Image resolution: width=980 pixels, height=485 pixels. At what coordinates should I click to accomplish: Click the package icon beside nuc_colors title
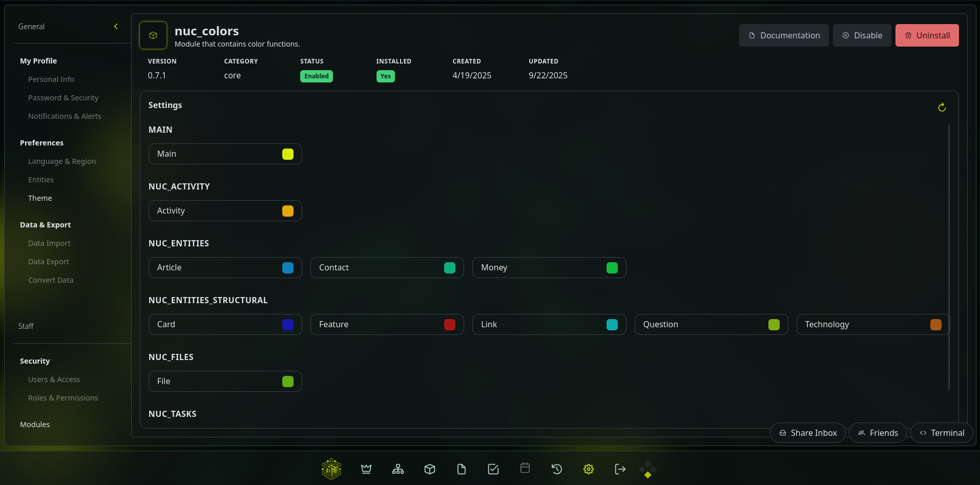pos(153,35)
